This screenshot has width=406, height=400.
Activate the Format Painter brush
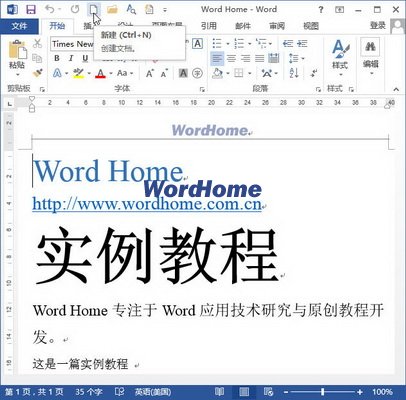coord(38,73)
